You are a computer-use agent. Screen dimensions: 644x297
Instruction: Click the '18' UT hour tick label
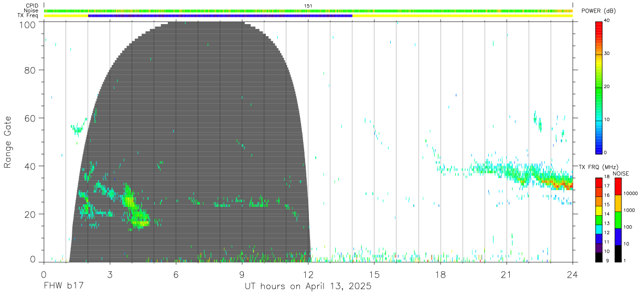pyautogui.click(x=441, y=274)
